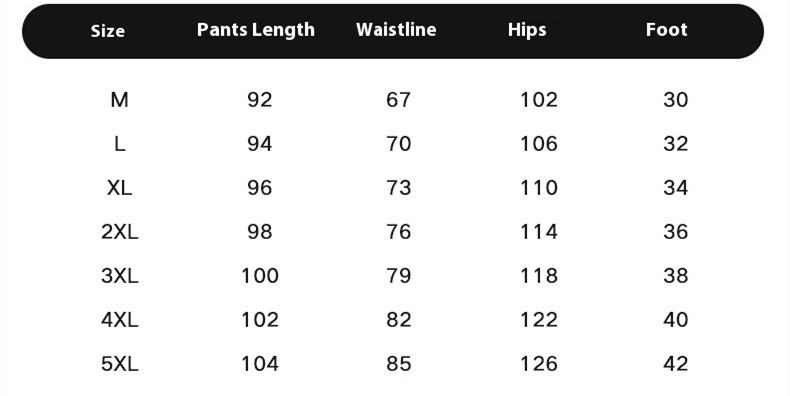Select the L size row label
Image resolution: width=790 pixels, height=396 pixels.
coord(119,144)
